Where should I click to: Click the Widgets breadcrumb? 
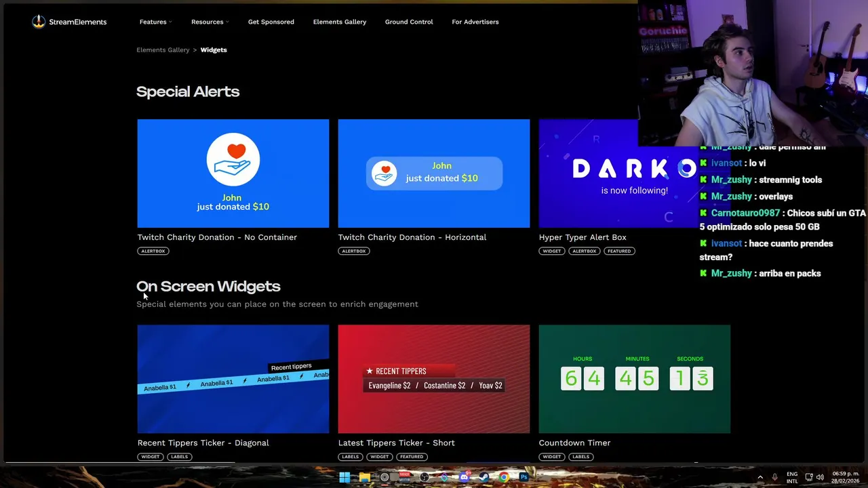coord(214,49)
